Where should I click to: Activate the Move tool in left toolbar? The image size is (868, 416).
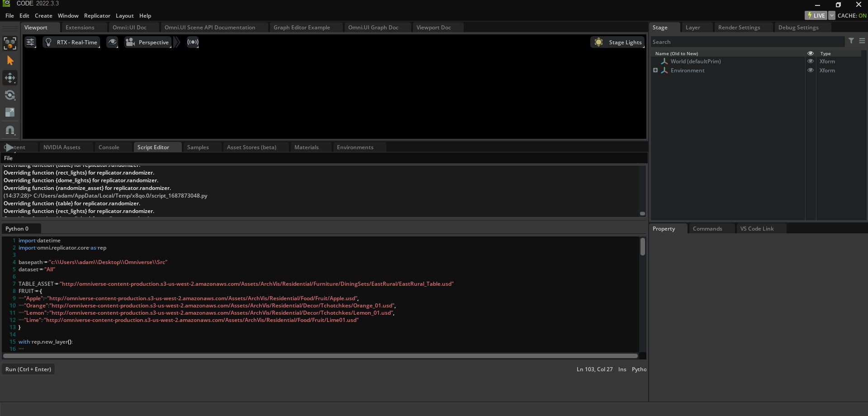tap(10, 78)
